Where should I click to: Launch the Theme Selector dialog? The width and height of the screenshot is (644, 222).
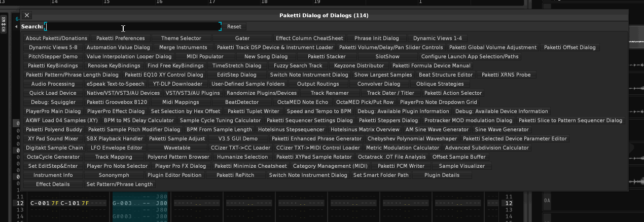click(181, 39)
